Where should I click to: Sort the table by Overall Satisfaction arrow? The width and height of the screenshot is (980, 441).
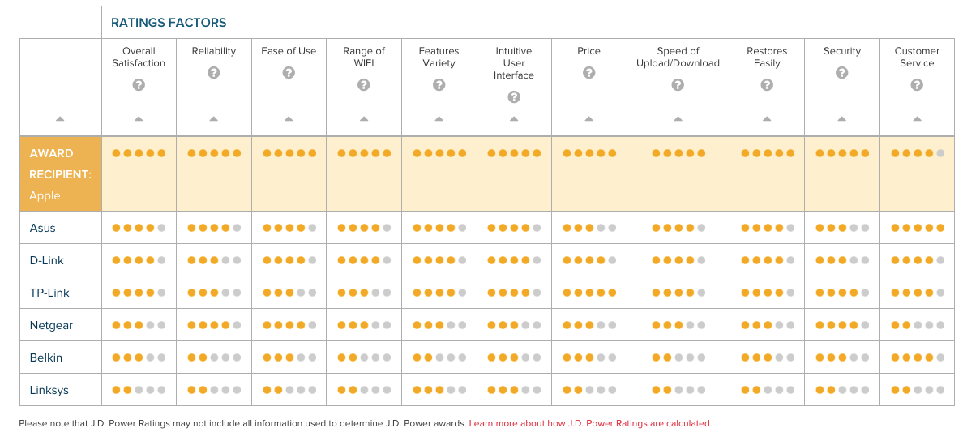[139, 119]
